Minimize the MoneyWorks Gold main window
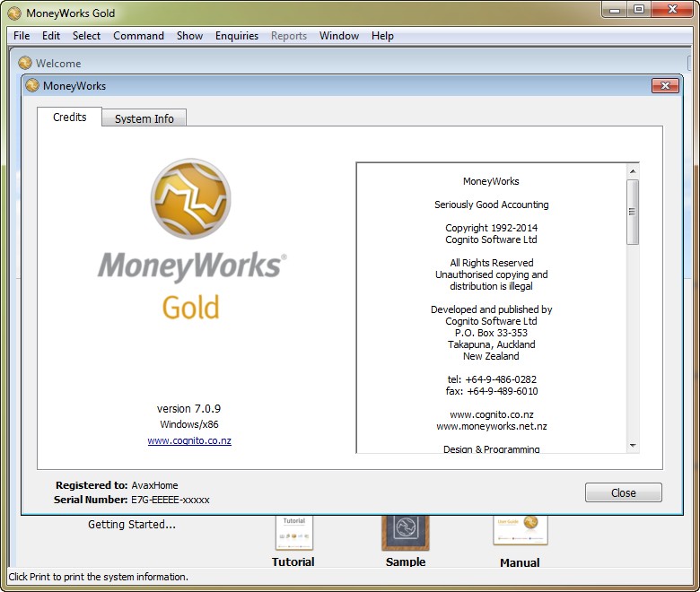This screenshot has width=700, height=592. tap(615, 9)
